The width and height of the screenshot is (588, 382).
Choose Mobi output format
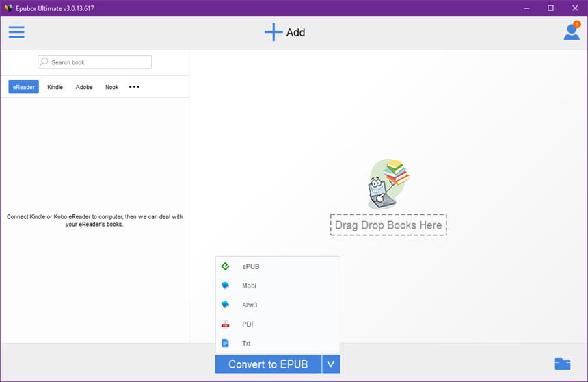[x=278, y=285]
